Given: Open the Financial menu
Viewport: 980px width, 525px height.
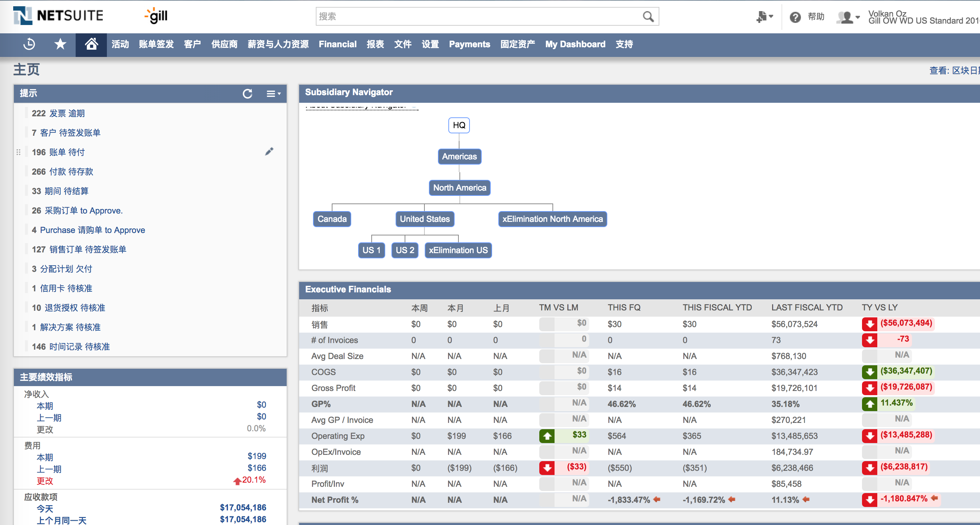Looking at the screenshot, I should pos(337,44).
